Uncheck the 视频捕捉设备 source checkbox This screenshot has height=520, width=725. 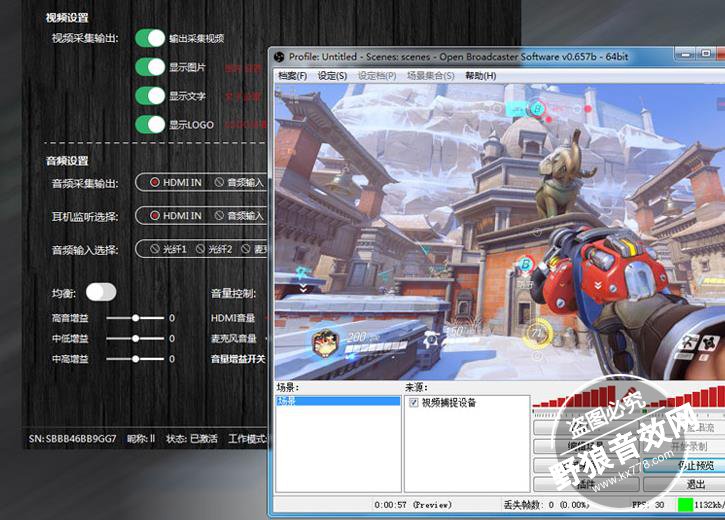413,403
